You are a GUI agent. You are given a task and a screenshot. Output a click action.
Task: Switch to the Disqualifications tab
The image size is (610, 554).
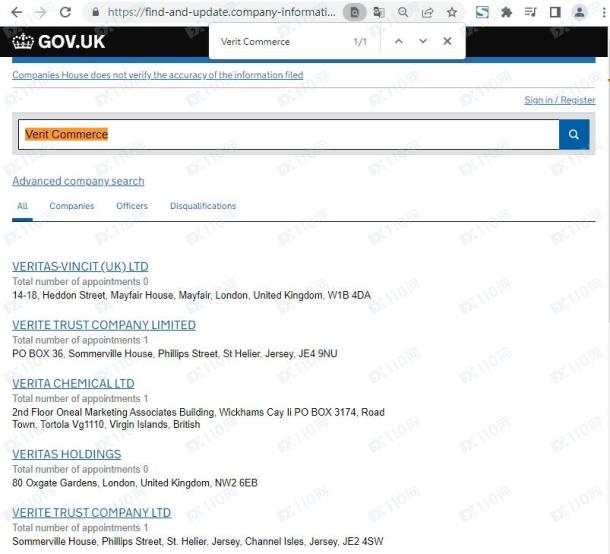pos(203,206)
